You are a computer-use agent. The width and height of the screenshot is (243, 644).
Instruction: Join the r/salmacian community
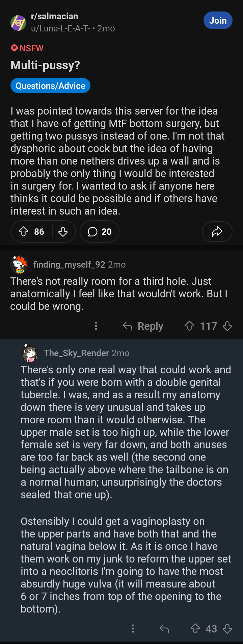pyautogui.click(x=218, y=21)
